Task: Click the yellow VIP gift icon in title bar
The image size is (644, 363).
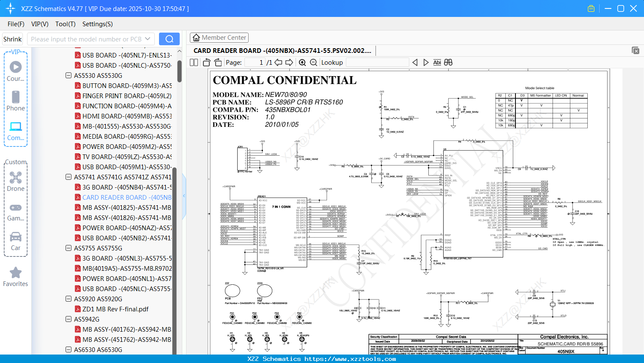Action: (x=591, y=8)
